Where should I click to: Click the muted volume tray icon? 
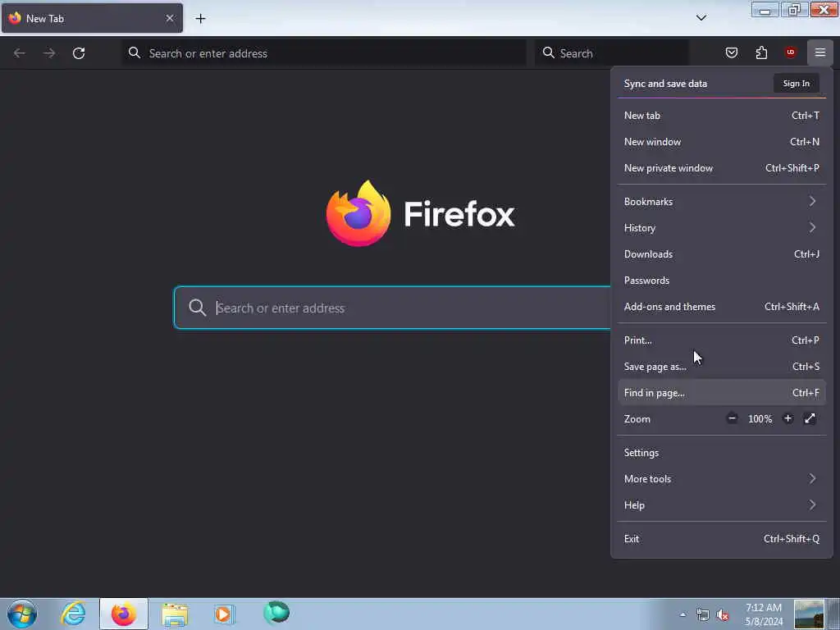(723, 615)
